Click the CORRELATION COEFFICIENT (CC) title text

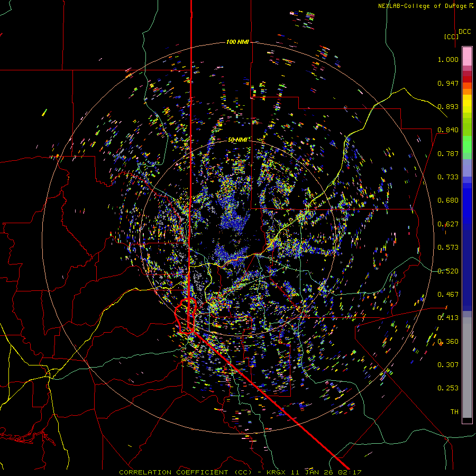click(185, 472)
